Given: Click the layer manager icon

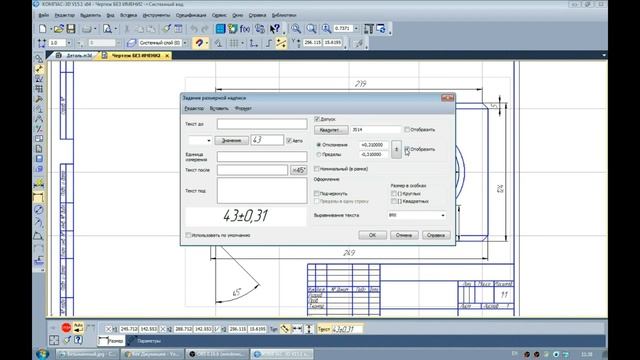Looking at the screenshot, I should [x=131, y=43].
